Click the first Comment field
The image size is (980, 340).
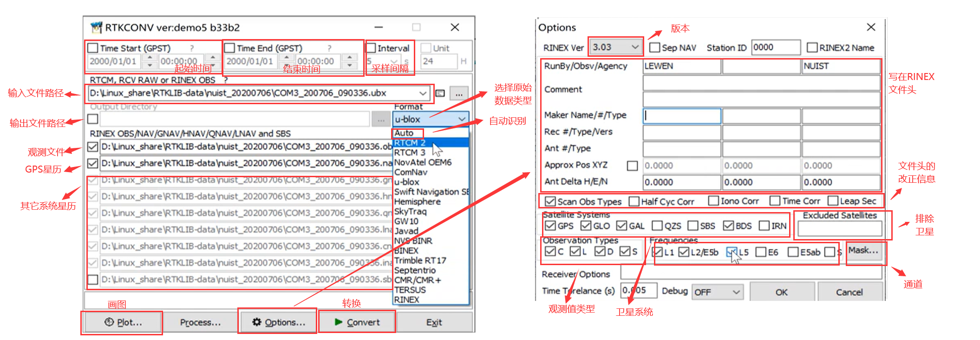[x=761, y=83]
